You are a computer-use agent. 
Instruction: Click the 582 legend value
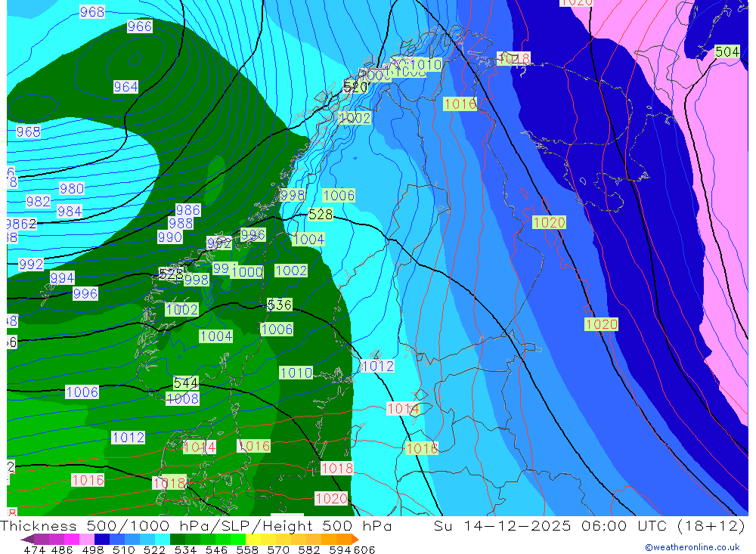(309, 550)
